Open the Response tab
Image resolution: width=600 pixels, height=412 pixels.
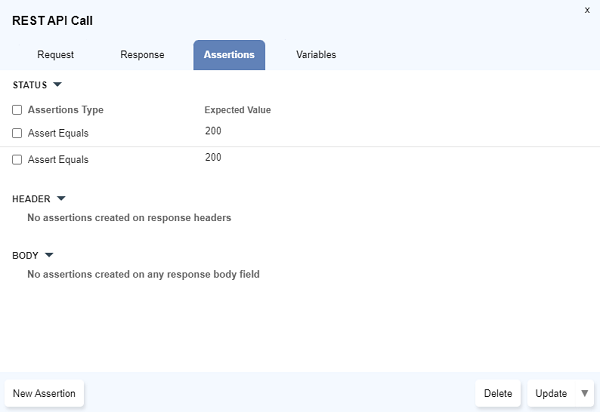tap(142, 55)
